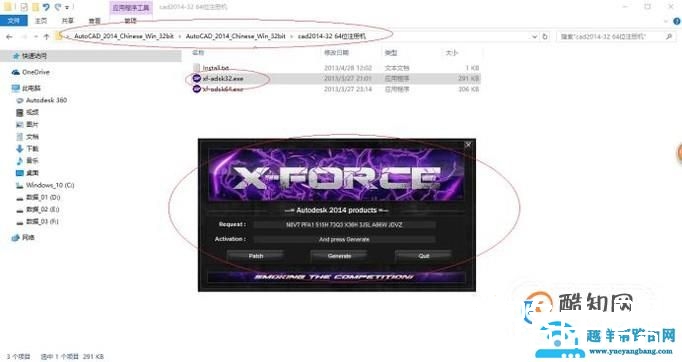Viewport: 682px width, 362px height.
Task: Sort by Date modified (修改日期) column
Action: (336, 53)
